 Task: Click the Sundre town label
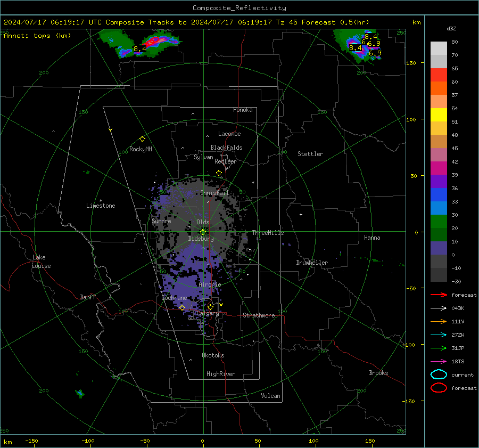pos(162,221)
